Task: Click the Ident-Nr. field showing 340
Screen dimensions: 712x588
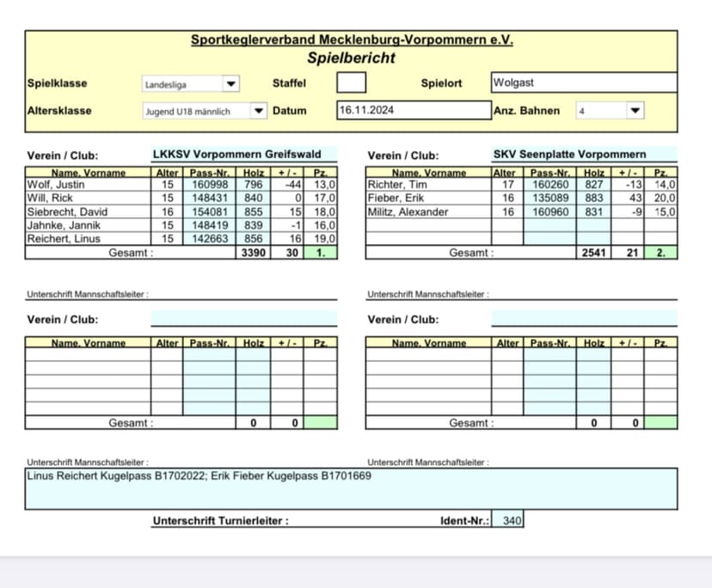Action: pos(507,520)
